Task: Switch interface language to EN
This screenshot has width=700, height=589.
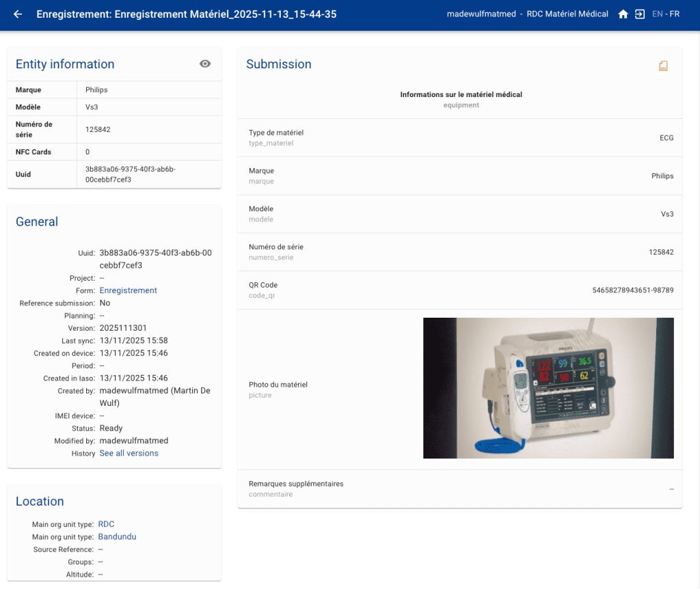Action: click(x=657, y=14)
